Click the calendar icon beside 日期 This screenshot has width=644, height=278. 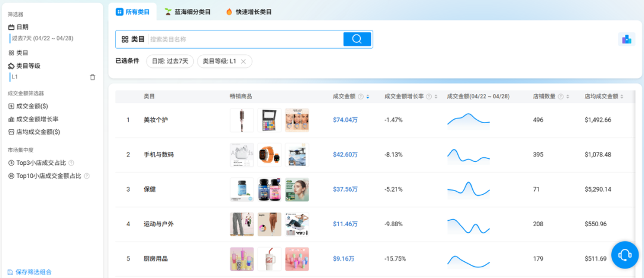point(11,27)
